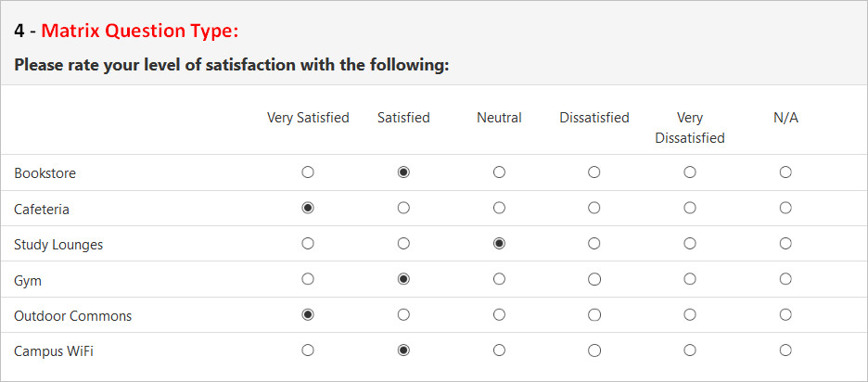Select Very Satisfied for Study Lounges
The width and height of the screenshot is (868, 382).
pyautogui.click(x=308, y=244)
